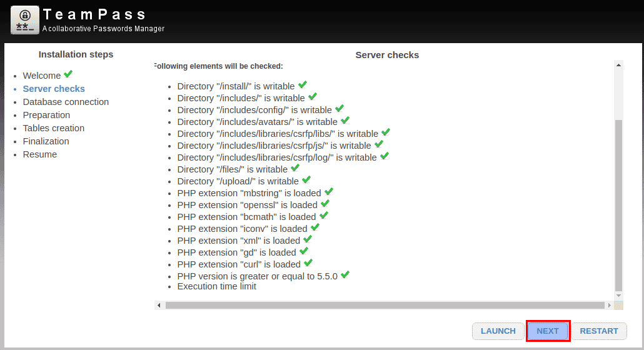Click the vertical scrollbar thumb

point(618,205)
